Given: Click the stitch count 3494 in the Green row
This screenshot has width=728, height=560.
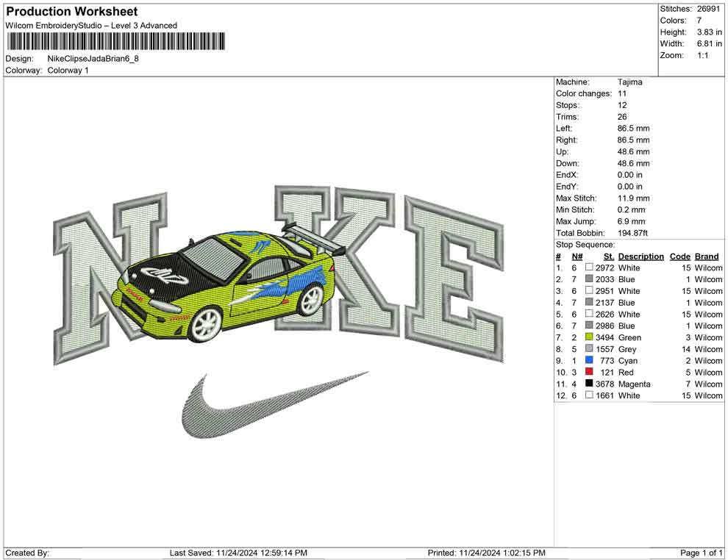Looking at the screenshot, I should coord(604,338).
